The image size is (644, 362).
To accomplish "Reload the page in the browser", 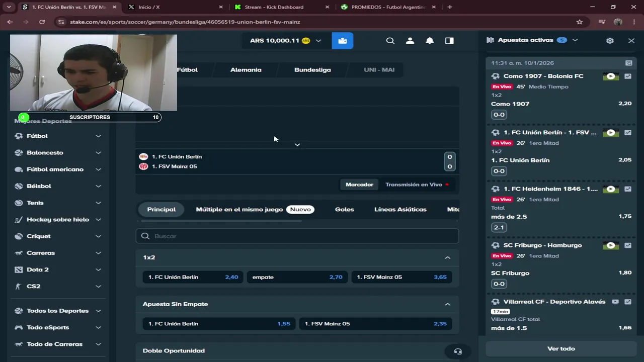I will (42, 22).
